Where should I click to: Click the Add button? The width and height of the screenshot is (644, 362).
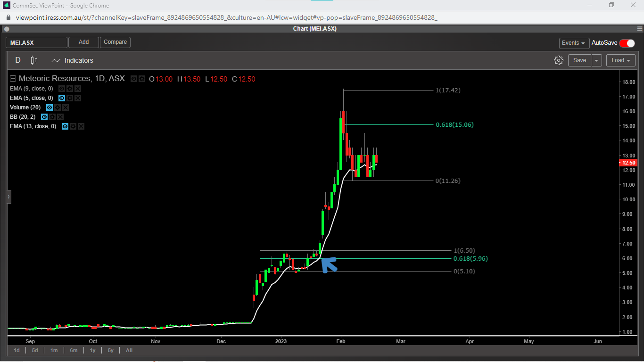point(83,42)
